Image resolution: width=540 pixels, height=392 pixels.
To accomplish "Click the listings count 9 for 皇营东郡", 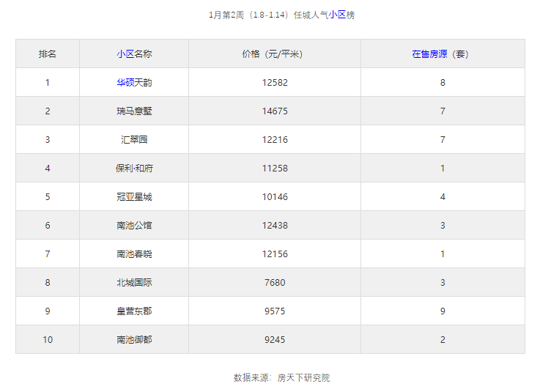I will click(443, 311).
